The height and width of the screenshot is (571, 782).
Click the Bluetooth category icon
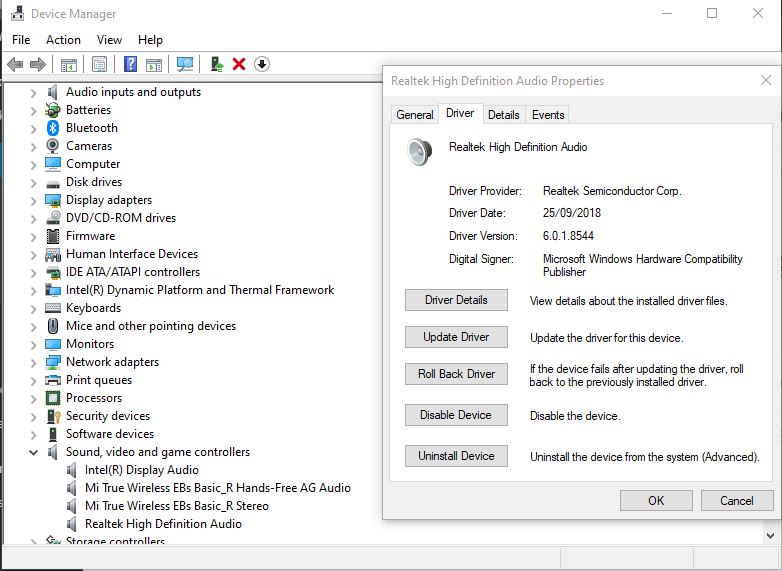click(x=53, y=128)
